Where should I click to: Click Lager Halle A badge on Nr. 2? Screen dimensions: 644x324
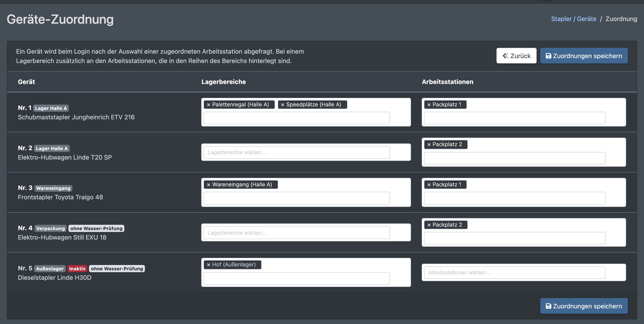(52, 148)
